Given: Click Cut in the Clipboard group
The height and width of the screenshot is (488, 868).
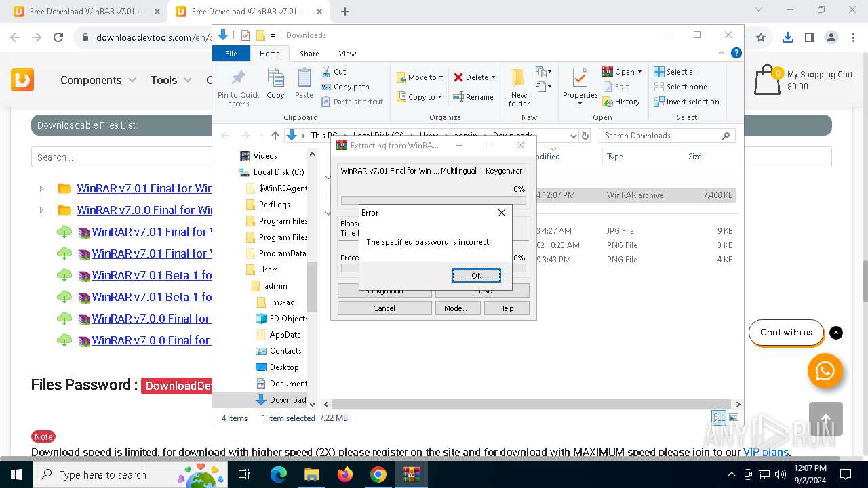Looking at the screenshot, I should click(x=334, y=72).
